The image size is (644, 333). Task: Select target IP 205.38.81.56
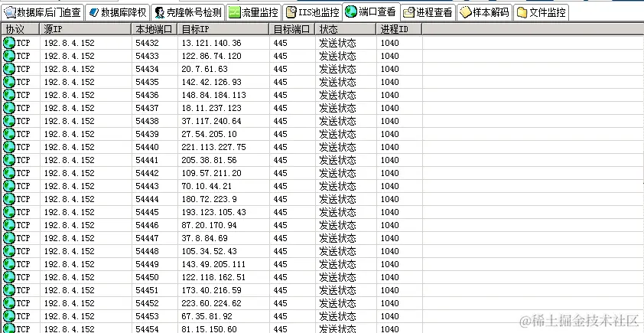pos(209,160)
